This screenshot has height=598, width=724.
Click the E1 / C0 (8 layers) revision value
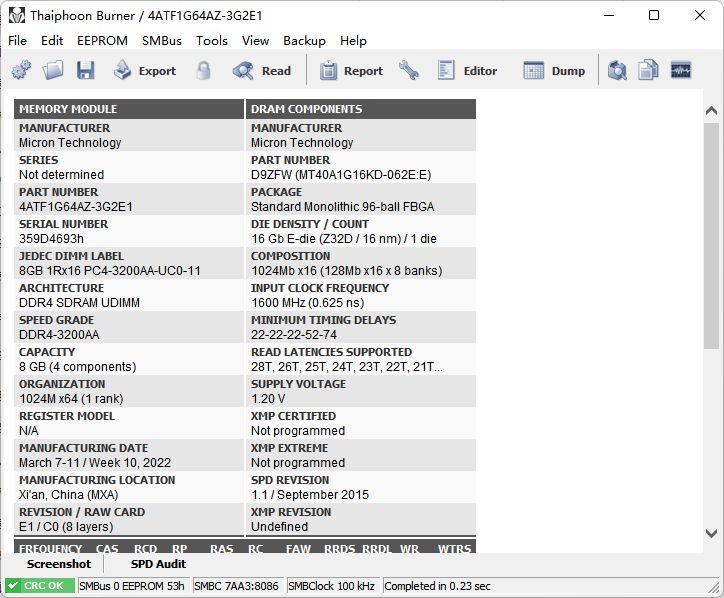pos(66,526)
